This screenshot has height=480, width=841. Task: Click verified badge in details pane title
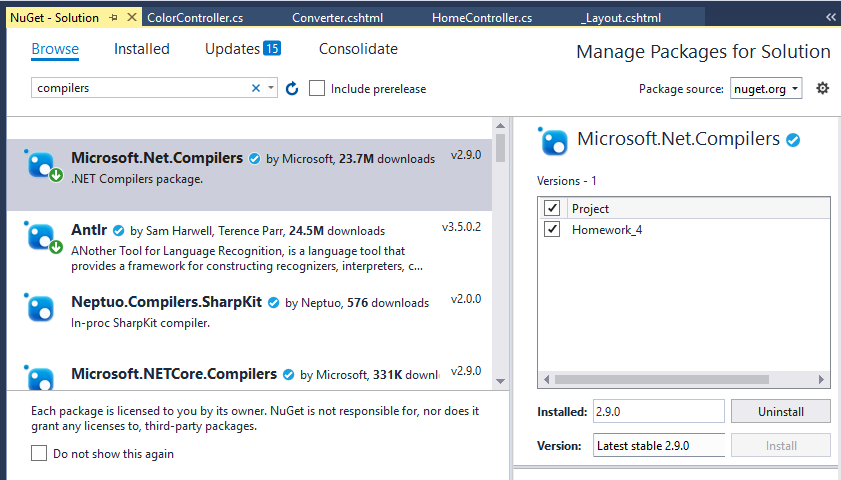point(793,140)
